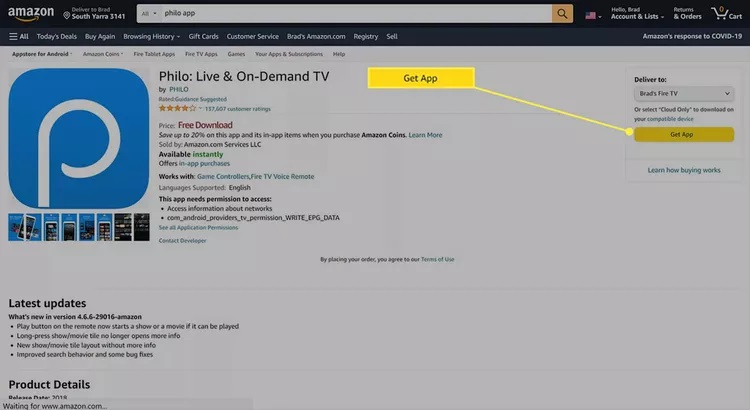Go to Today's Deals
The height and width of the screenshot is (410, 750).
click(x=57, y=36)
